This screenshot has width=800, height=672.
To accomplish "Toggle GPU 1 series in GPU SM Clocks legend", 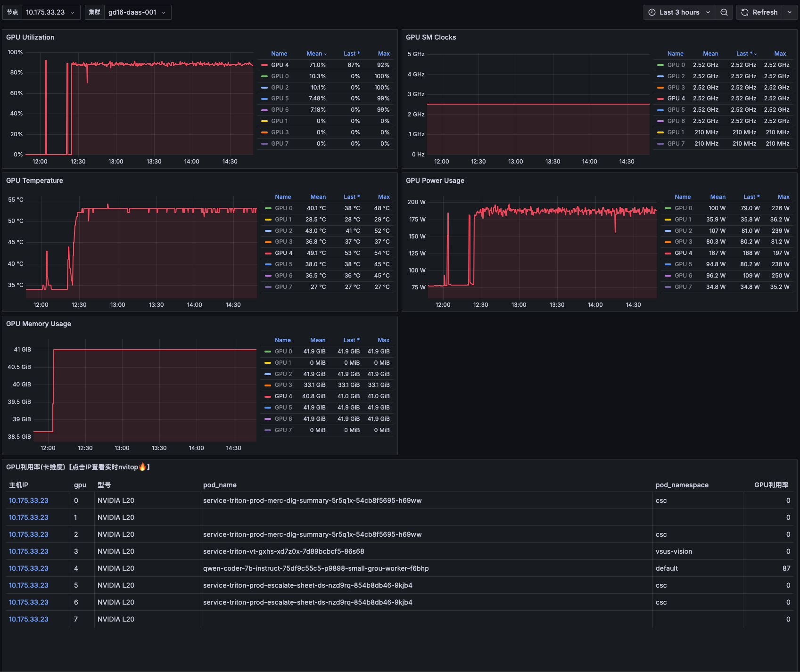I will click(x=676, y=132).
